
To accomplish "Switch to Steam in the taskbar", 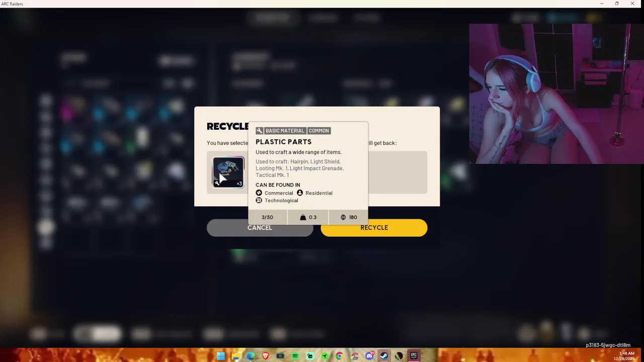I will pos(384,356).
